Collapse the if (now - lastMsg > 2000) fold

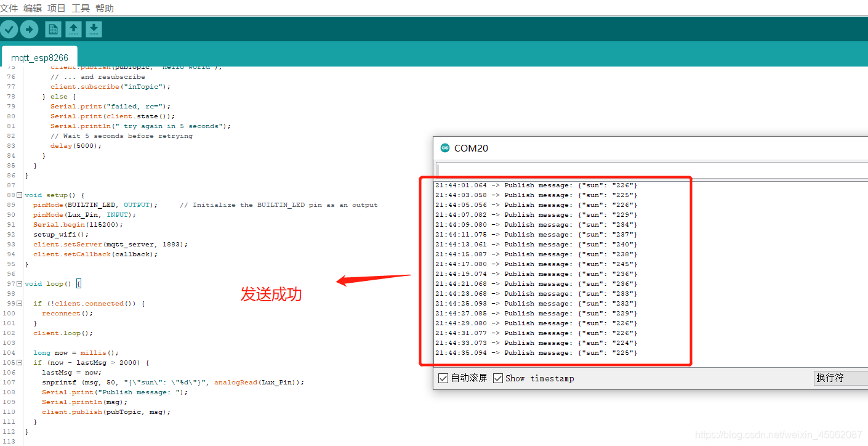pos(19,363)
